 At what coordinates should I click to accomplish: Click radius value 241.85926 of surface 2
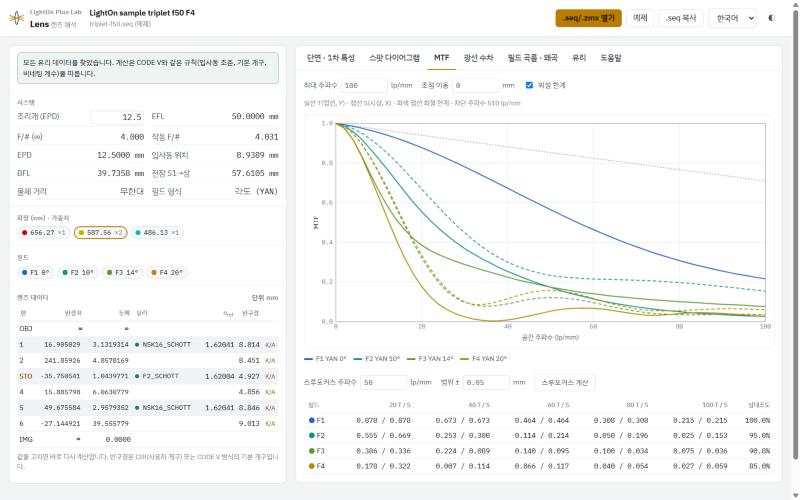pyautogui.click(x=62, y=360)
